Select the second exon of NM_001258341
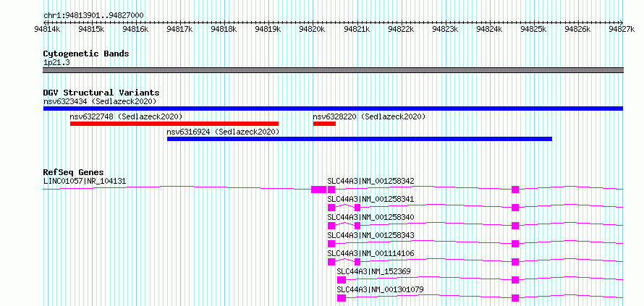The width and height of the screenshot is (644, 306). coord(357,208)
